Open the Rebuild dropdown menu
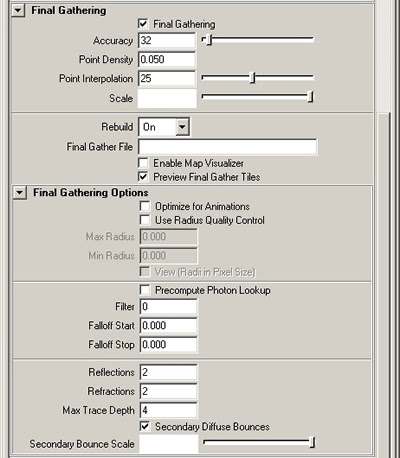 182,127
